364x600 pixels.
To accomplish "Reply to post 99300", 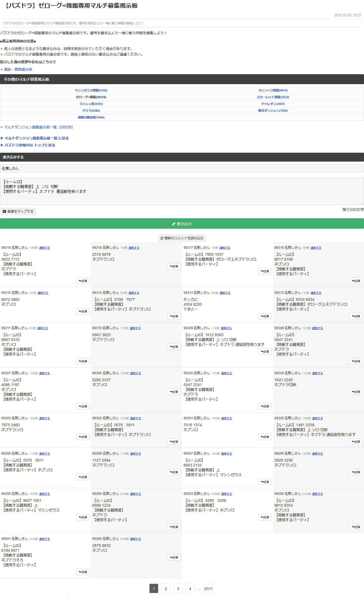I will [x=356, y=442].
